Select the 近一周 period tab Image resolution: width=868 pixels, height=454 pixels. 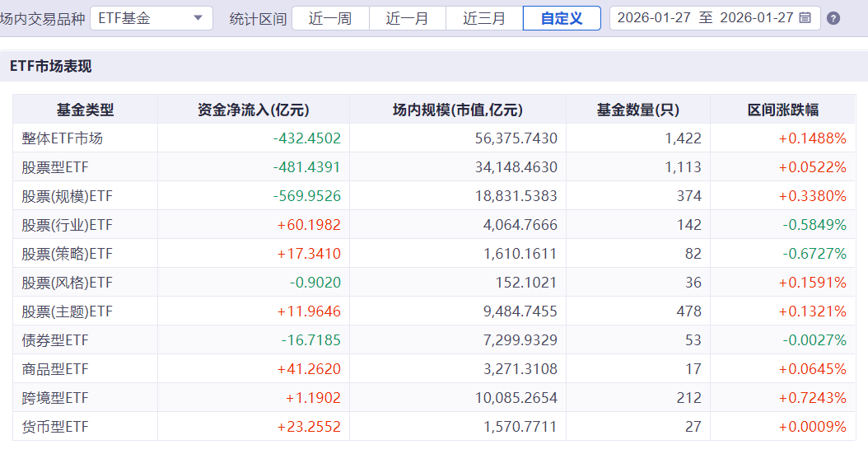tap(330, 18)
